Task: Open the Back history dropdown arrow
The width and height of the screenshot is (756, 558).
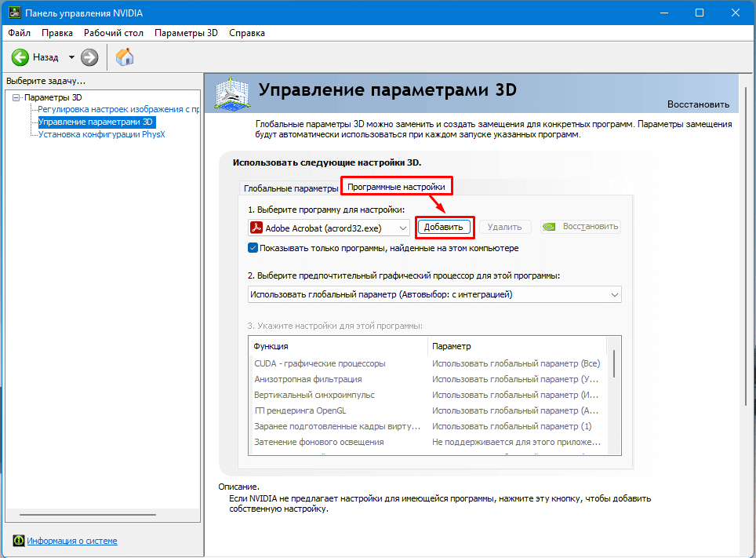Action: [71, 57]
